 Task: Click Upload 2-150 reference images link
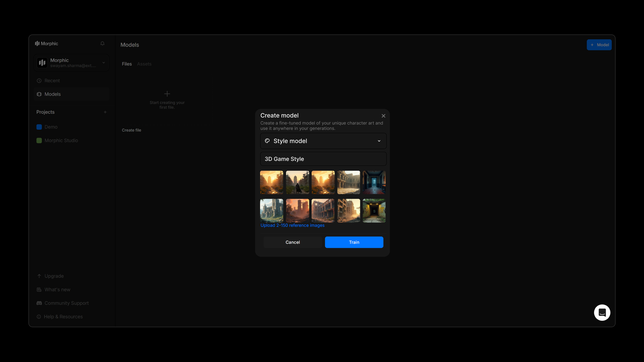tap(292, 225)
